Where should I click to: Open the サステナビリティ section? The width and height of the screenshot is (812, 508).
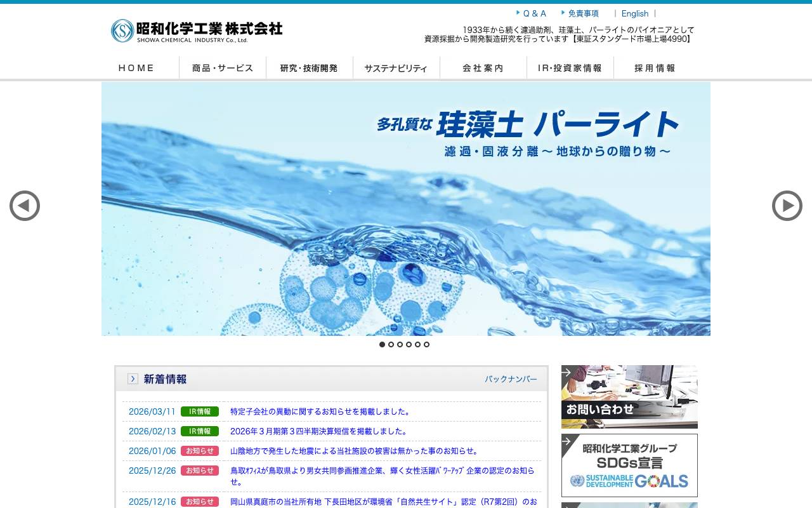(396, 67)
